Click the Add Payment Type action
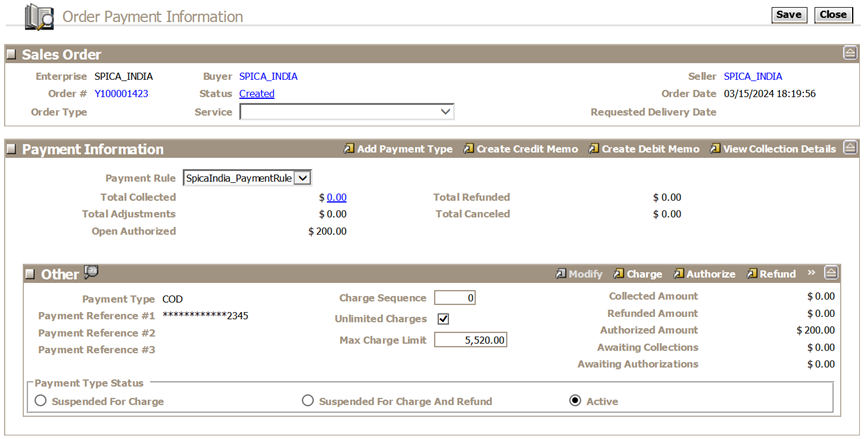The width and height of the screenshot is (864, 439). (x=397, y=149)
